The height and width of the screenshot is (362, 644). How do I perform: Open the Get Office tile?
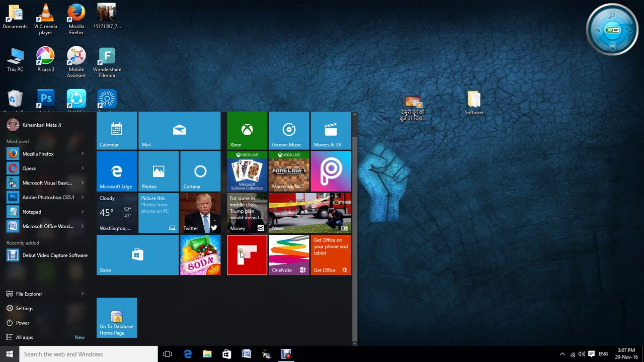(x=331, y=255)
